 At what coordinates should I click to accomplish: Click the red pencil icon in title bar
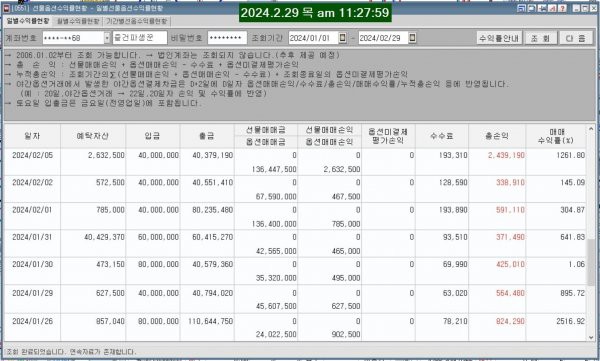[552, 8]
